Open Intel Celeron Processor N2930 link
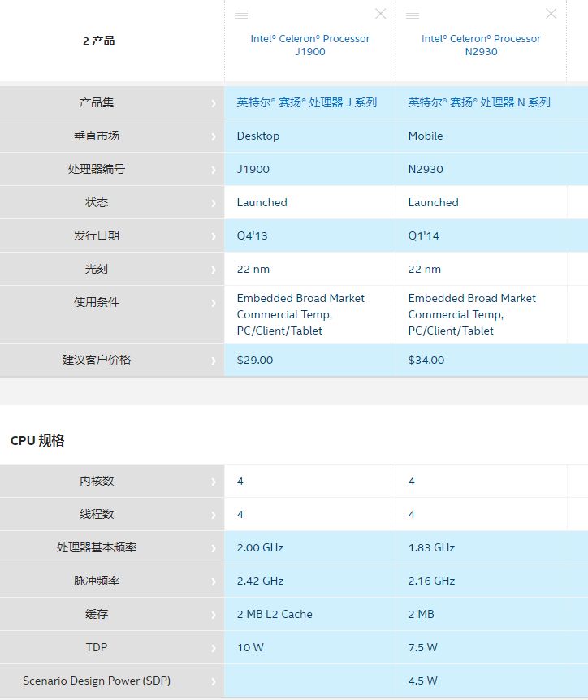The image size is (588, 700). (x=481, y=45)
